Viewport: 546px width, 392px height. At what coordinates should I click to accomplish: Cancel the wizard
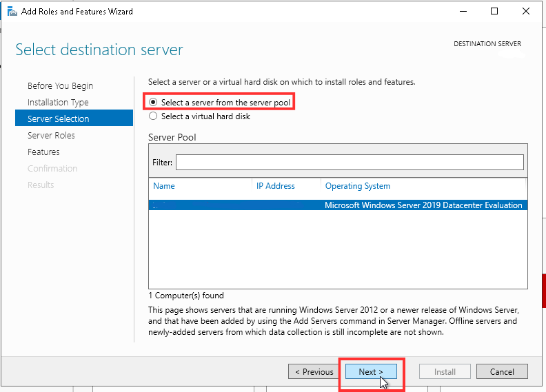click(x=502, y=372)
